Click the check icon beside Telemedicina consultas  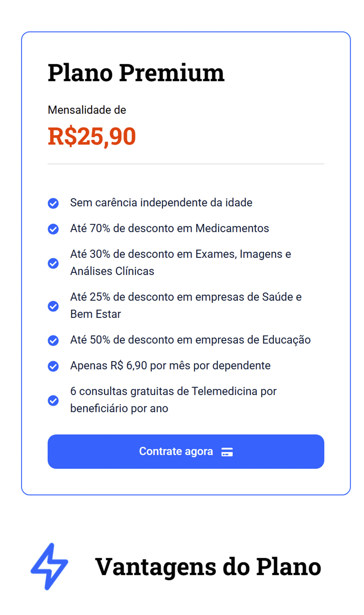pos(53,400)
